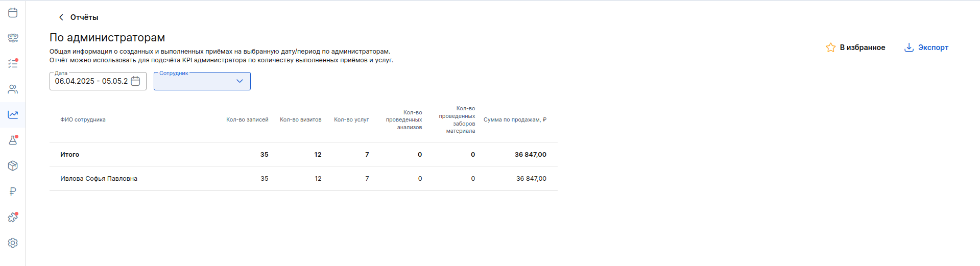980x266 pixels.
Task: Click the Кол-во записей column header
Action: 247,120
